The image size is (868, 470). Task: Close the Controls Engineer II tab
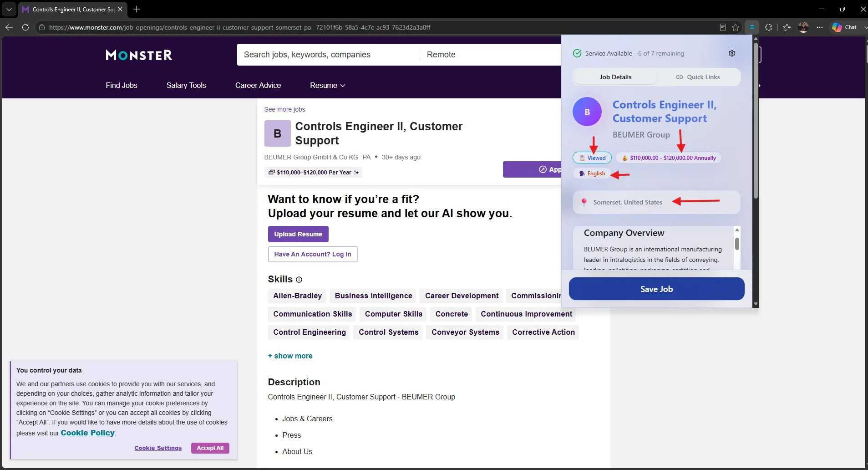[x=120, y=9]
